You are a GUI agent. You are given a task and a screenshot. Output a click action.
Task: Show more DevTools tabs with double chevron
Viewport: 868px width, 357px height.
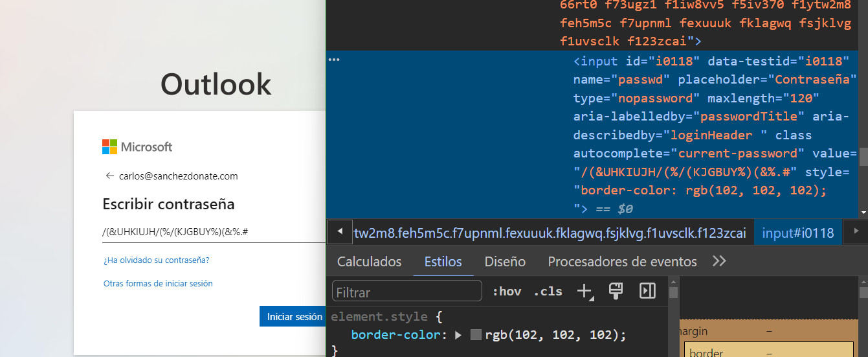point(718,261)
